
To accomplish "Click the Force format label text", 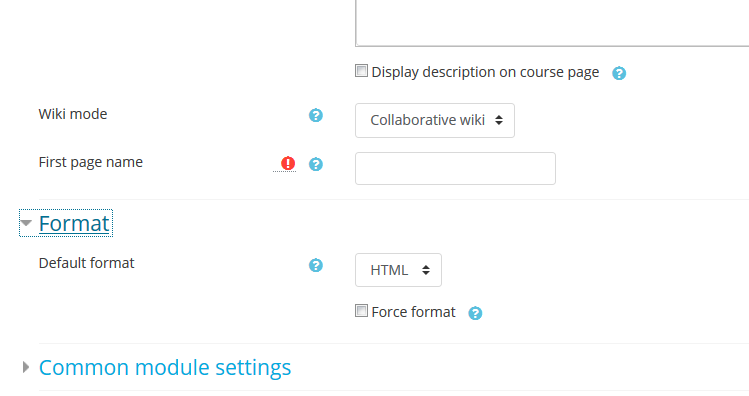I will point(413,312).
